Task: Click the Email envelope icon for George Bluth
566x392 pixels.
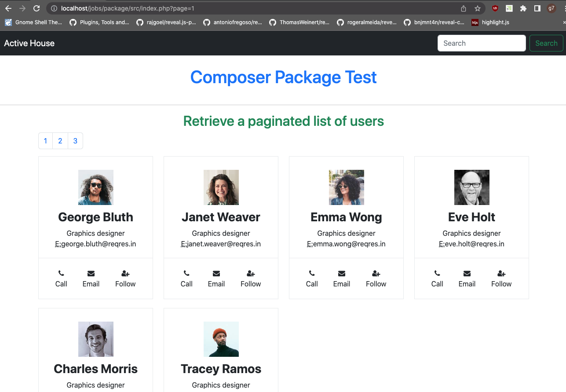Action: (x=91, y=273)
